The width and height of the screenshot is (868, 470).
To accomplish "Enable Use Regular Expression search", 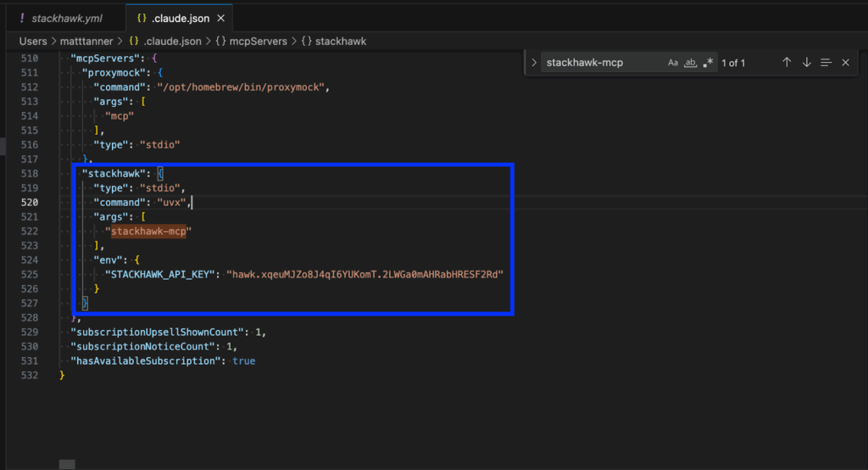I will tap(708, 63).
